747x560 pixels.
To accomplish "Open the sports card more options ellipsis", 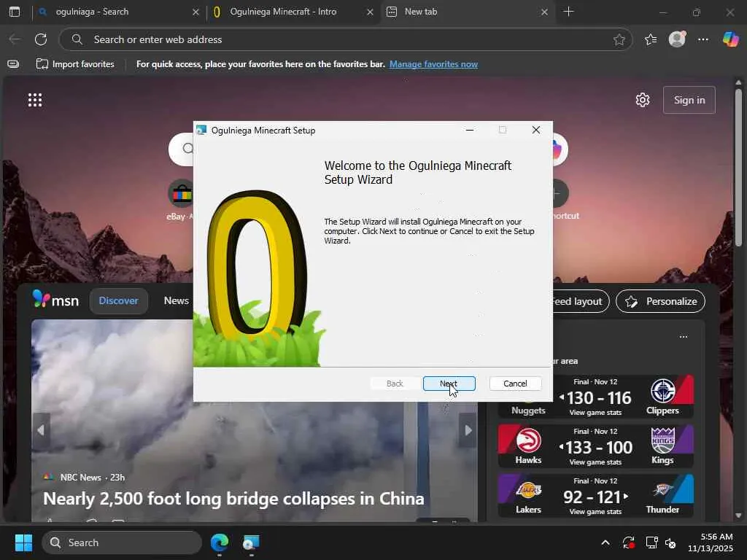I will point(683,337).
